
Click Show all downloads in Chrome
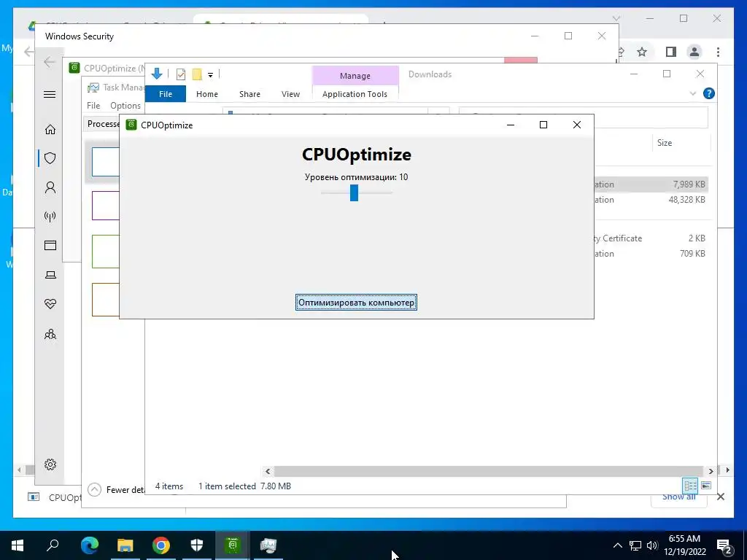click(x=678, y=497)
